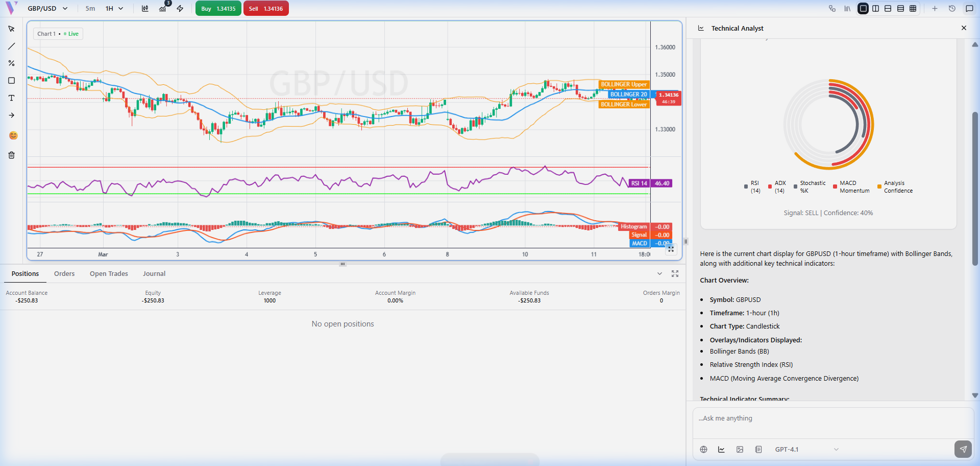Viewport: 980px width, 466px height.
Task: Select the trend line drawing tool
Action: pyautogui.click(x=11, y=46)
